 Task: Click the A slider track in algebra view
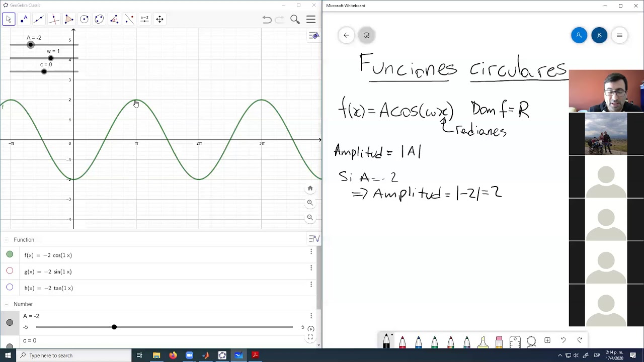pos(165,327)
